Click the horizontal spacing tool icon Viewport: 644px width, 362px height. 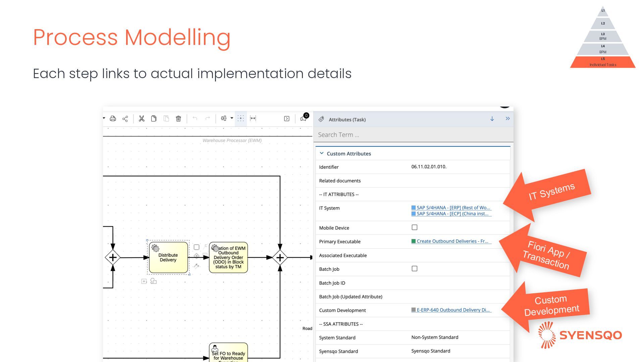(x=253, y=118)
